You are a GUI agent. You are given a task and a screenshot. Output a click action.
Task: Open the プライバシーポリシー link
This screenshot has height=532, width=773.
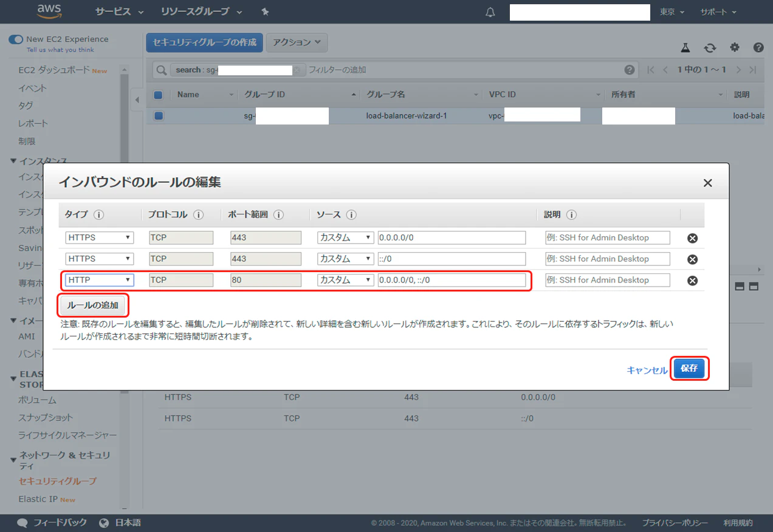click(675, 523)
